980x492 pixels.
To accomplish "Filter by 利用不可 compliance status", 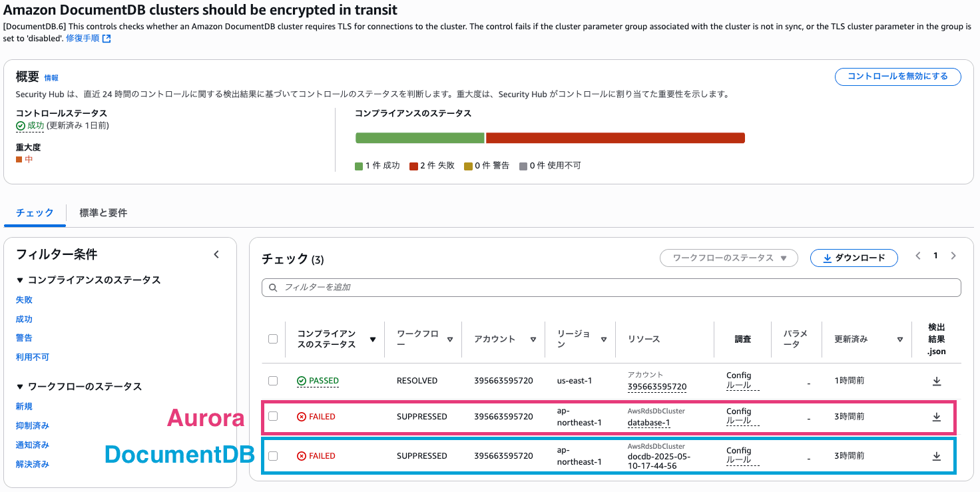I will (33, 358).
